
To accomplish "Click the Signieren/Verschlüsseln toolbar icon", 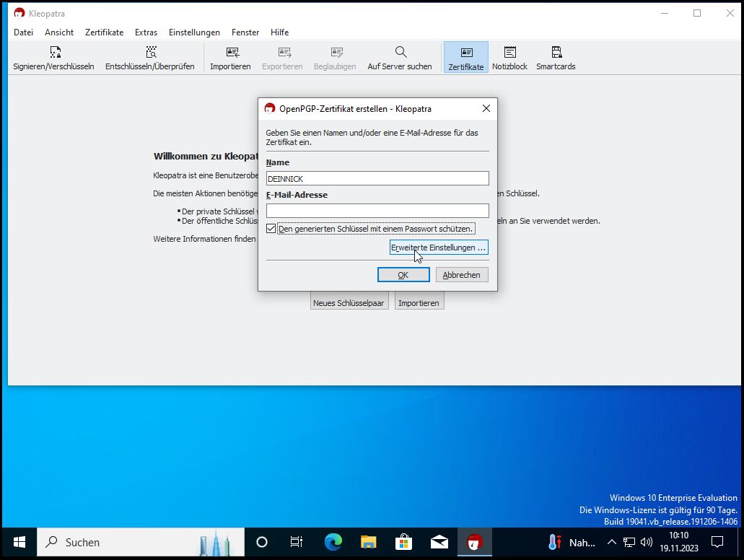I will coord(54,53).
